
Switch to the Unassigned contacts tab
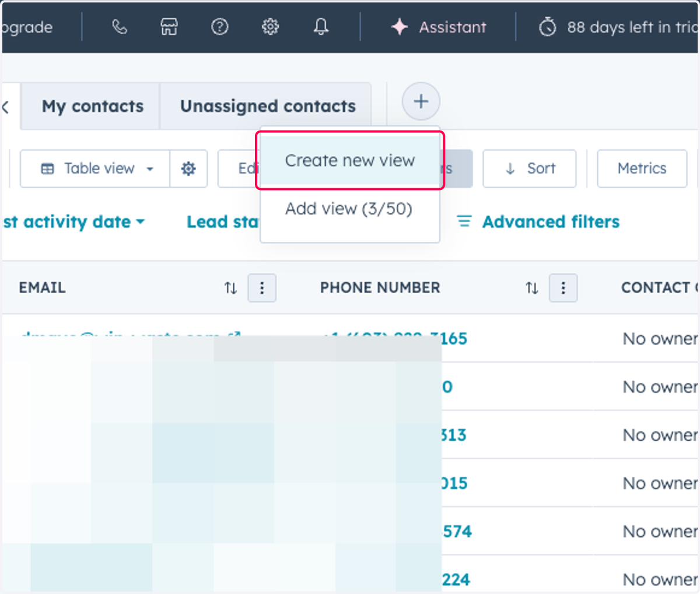[x=268, y=106]
